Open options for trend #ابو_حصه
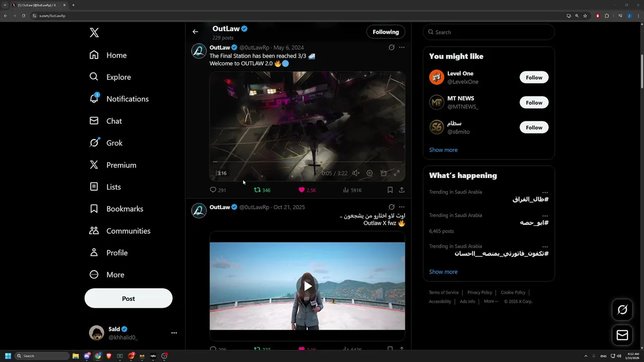Screen dimensions: 644x362 point(545,216)
